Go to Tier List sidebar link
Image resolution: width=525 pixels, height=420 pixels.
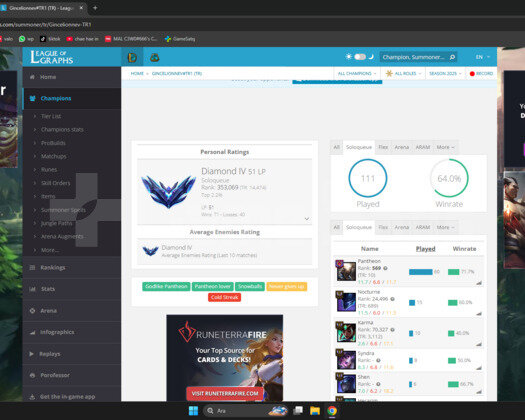(x=51, y=116)
